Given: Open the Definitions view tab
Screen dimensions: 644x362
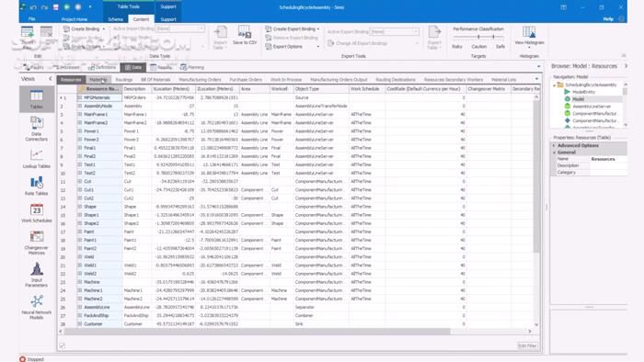Looking at the screenshot, I should tap(102, 67).
